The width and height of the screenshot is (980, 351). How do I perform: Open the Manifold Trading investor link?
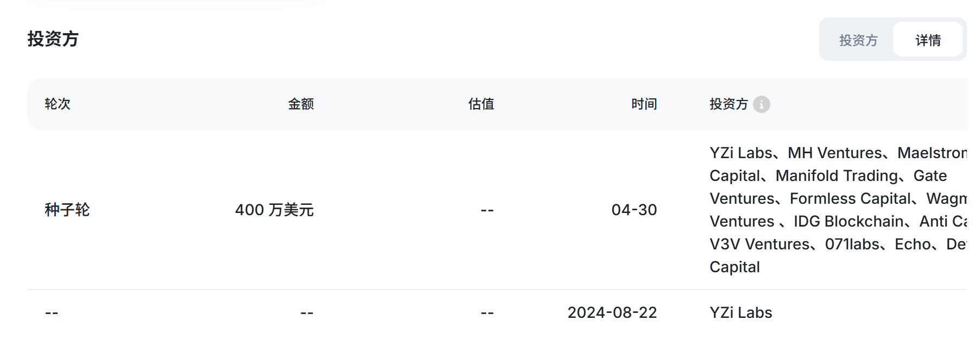[x=837, y=176]
